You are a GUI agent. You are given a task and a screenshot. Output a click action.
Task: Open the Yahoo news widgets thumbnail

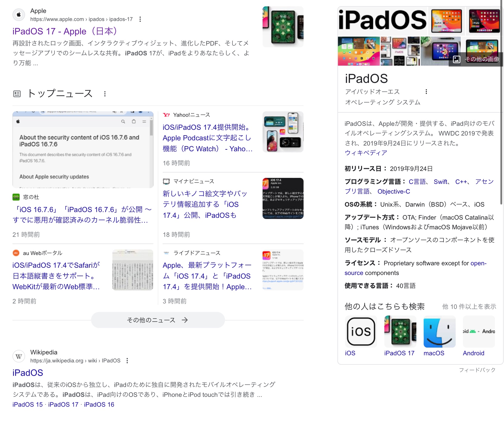click(283, 132)
